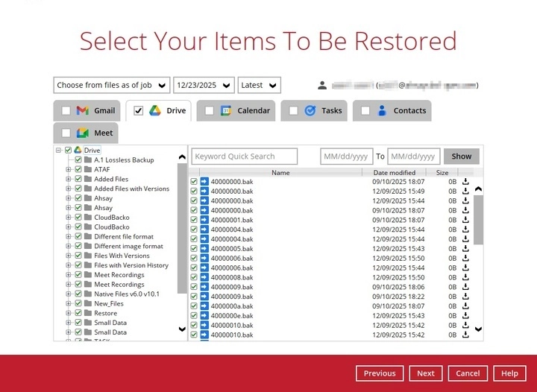Click the blue file icon of 4000000e.bak

click(x=204, y=316)
